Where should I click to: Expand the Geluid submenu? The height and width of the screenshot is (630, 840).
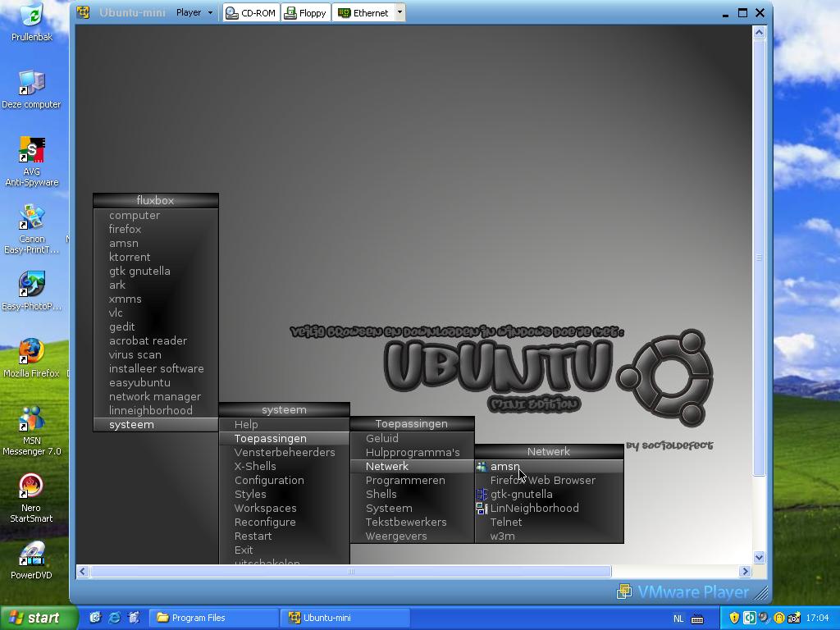tap(412, 439)
